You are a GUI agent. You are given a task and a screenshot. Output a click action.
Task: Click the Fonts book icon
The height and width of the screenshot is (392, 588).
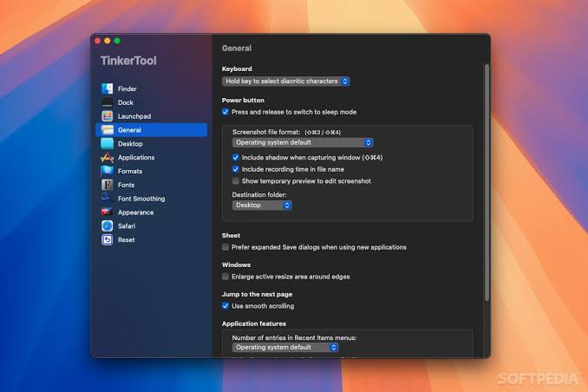[x=108, y=185]
